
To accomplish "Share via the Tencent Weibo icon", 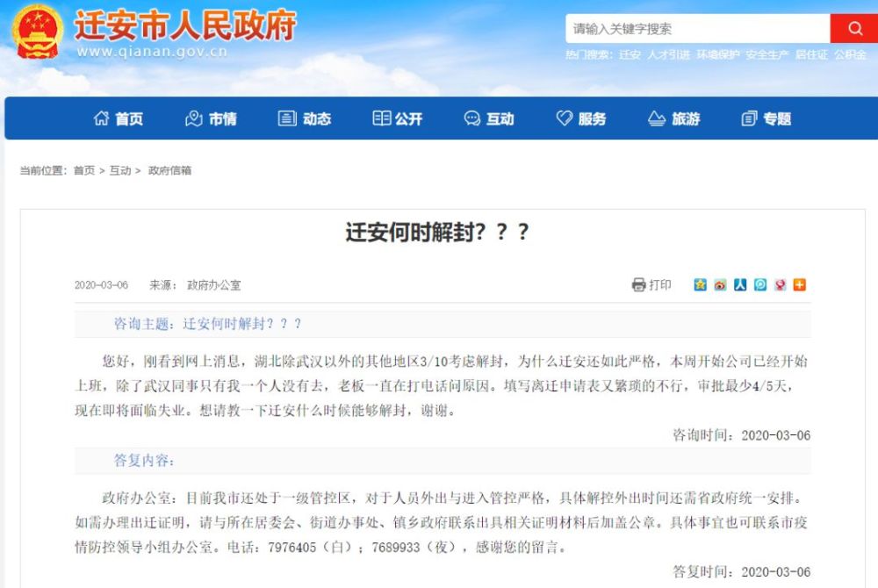I will click(759, 284).
